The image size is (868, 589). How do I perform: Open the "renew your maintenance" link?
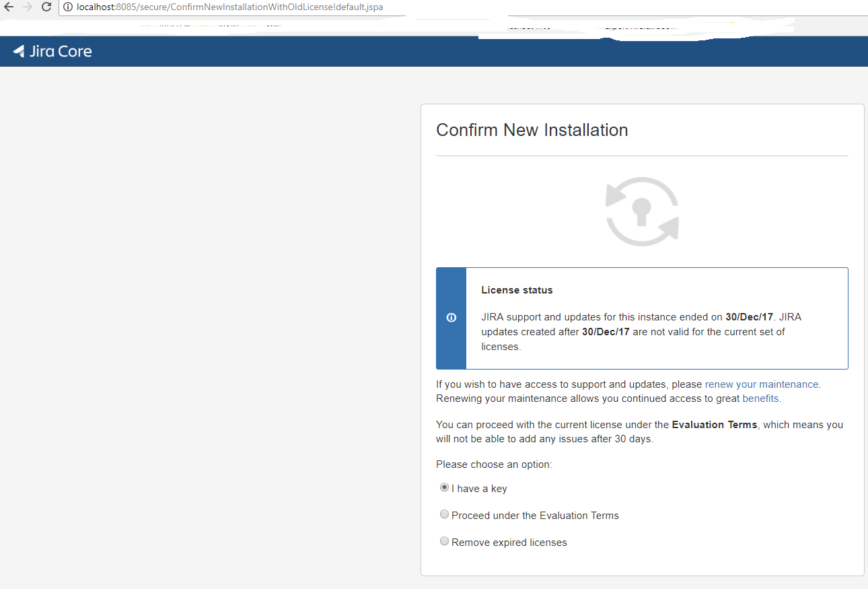pyautogui.click(x=762, y=384)
